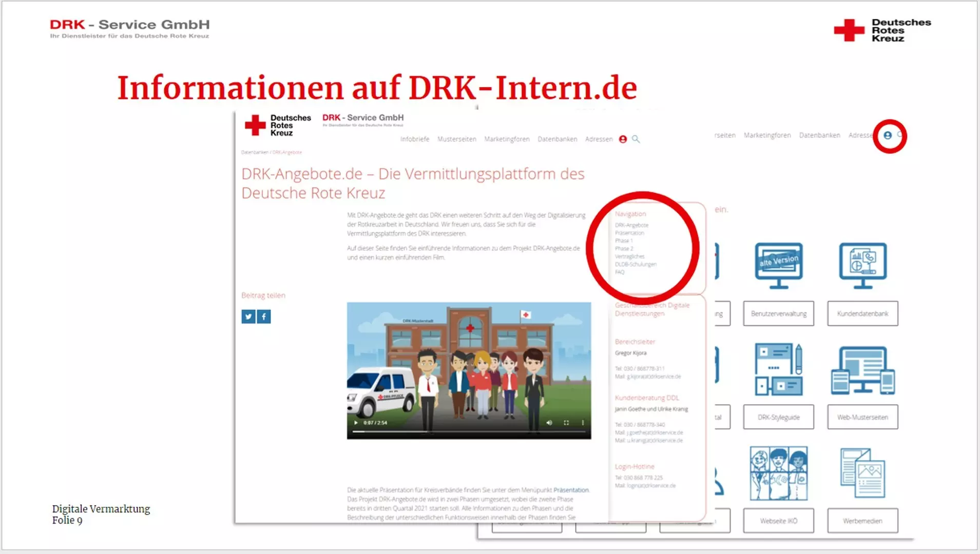The height and width of the screenshot is (554, 980).
Task: Open the DRK-Styleguide button
Action: [x=778, y=417]
